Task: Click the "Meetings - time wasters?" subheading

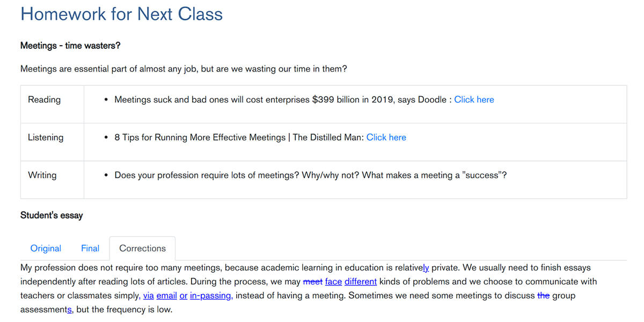Action: (x=70, y=46)
